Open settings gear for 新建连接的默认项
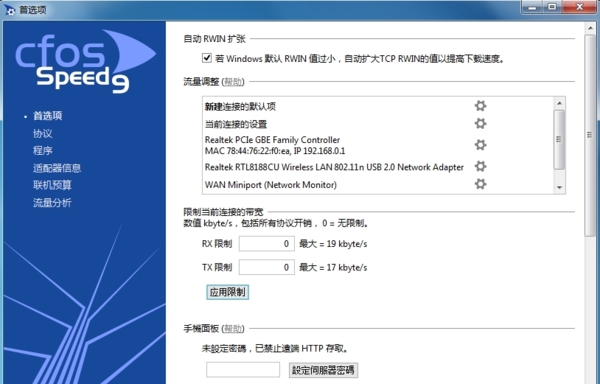Viewport: 600px width, 384px height. coord(480,106)
